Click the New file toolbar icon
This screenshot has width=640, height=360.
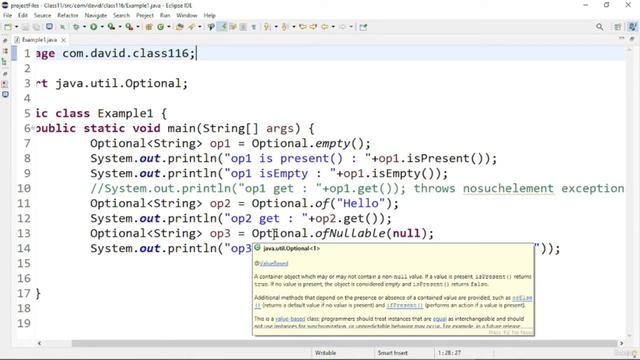coord(8,27)
